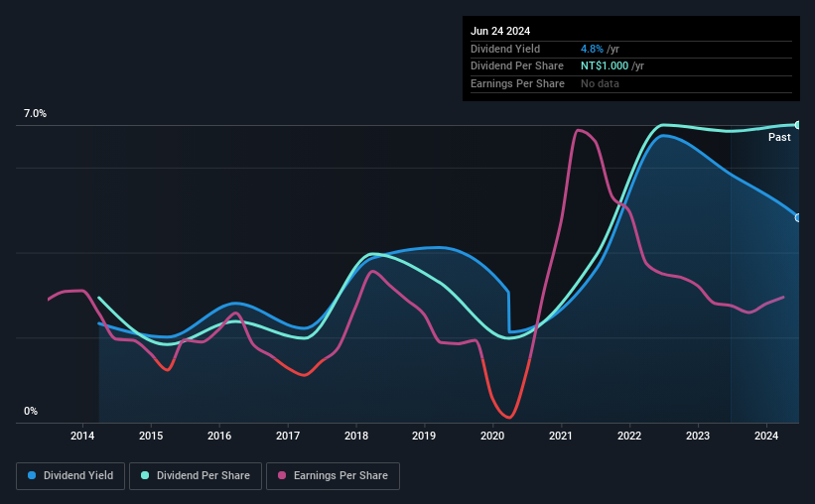Click the 0% y-axis label
This screenshot has height=504, width=815.
pyautogui.click(x=31, y=411)
